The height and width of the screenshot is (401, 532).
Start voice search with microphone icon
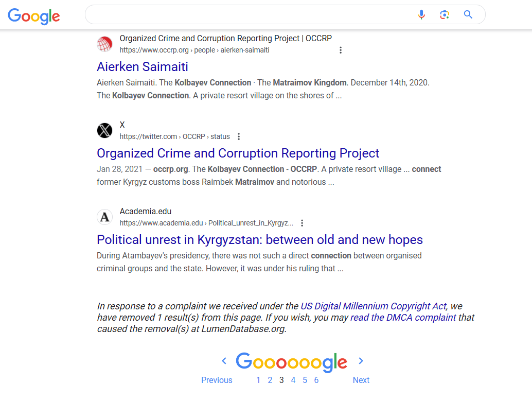pyautogui.click(x=421, y=14)
